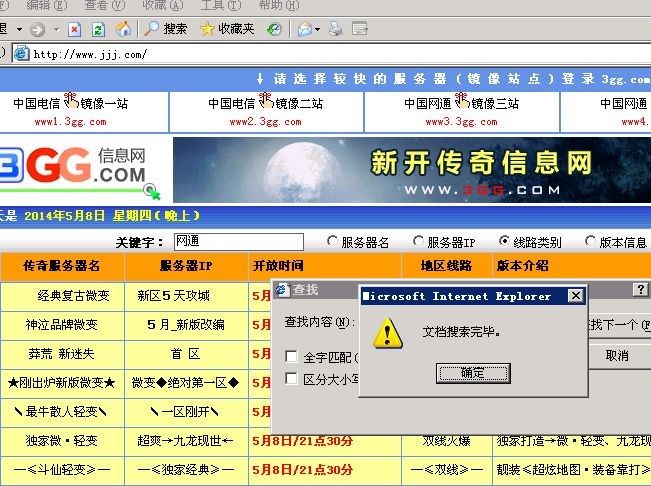
Task: Click the ★刚出炉新版微变★ server row
Action: click(x=61, y=383)
